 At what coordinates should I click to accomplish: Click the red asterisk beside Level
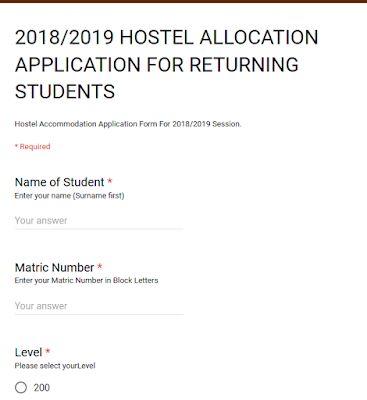(x=48, y=351)
